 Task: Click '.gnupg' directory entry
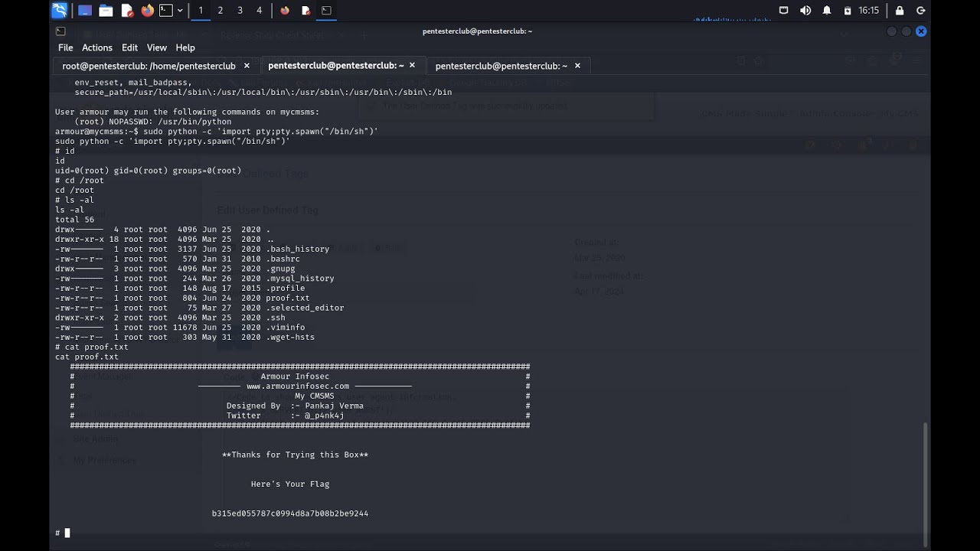280,269
